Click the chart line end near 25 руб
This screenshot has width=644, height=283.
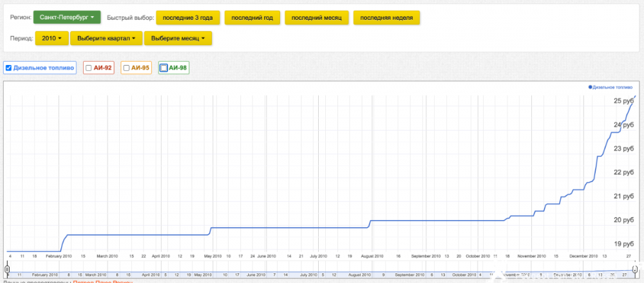coord(635,96)
